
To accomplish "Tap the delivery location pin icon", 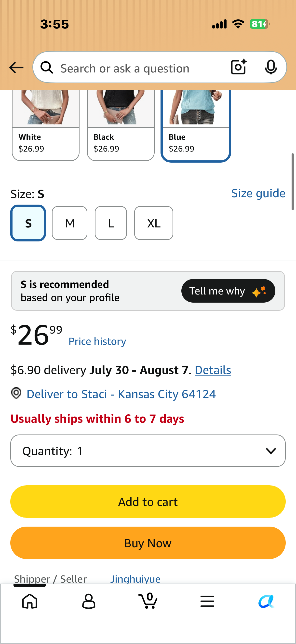I will (x=16, y=393).
